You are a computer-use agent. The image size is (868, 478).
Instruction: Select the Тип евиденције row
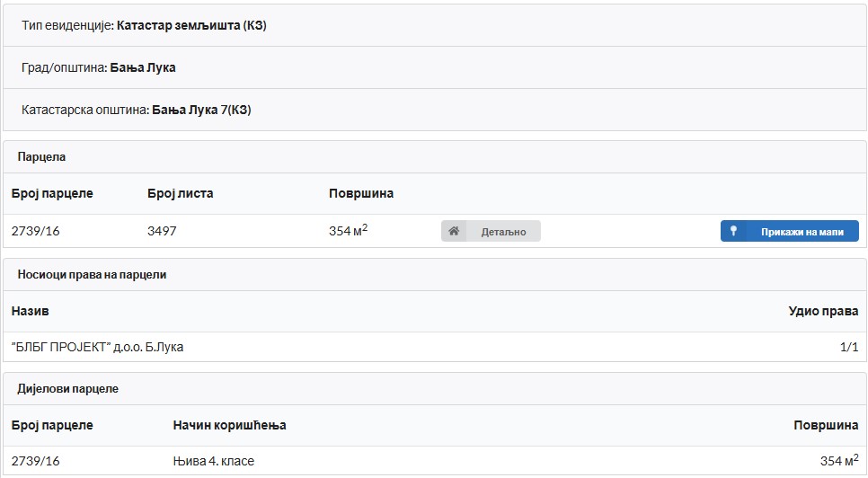tap(144, 25)
